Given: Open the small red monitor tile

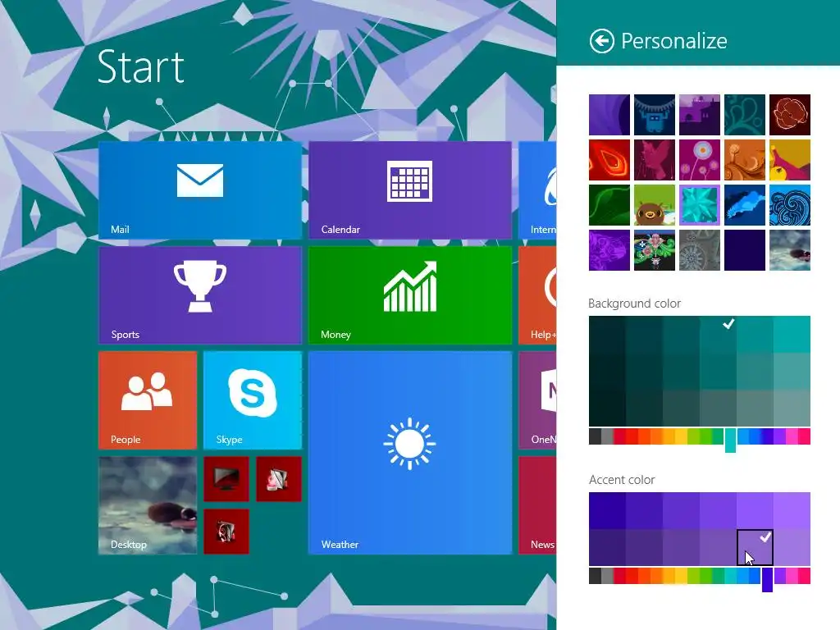Looking at the screenshot, I should 226,479.
